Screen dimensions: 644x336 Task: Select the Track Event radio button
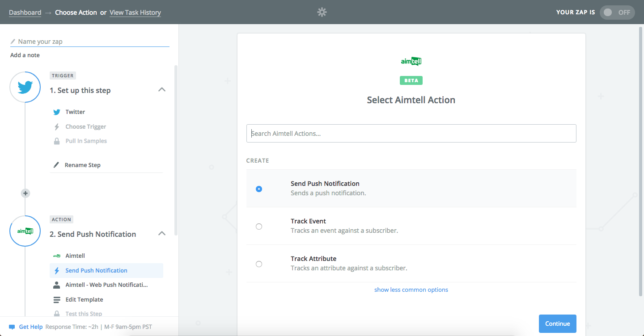[259, 227]
